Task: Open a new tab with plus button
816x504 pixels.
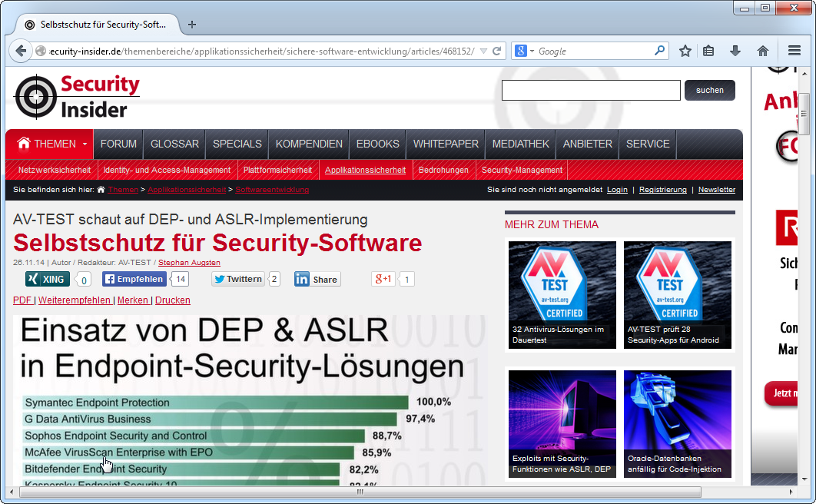Action: click(192, 24)
